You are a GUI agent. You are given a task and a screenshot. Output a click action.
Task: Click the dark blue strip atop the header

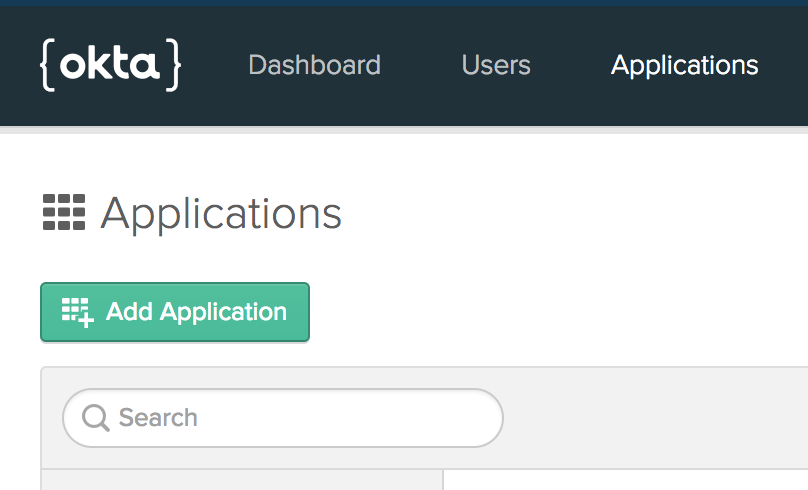pyautogui.click(x=404, y=3)
